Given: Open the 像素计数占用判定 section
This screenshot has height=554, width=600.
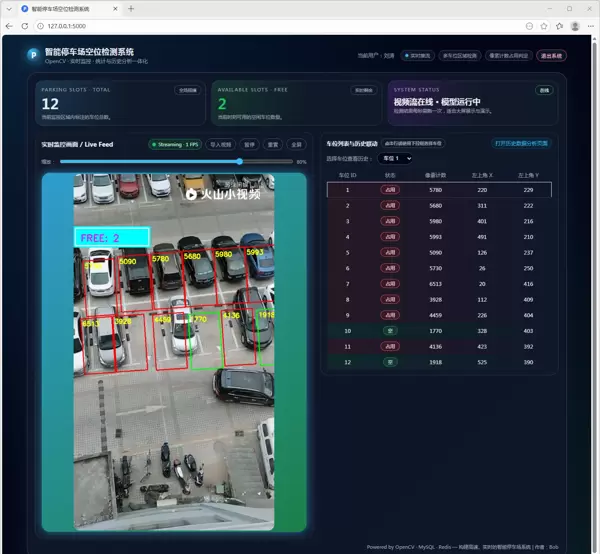Looking at the screenshot, I should (508, 56).
